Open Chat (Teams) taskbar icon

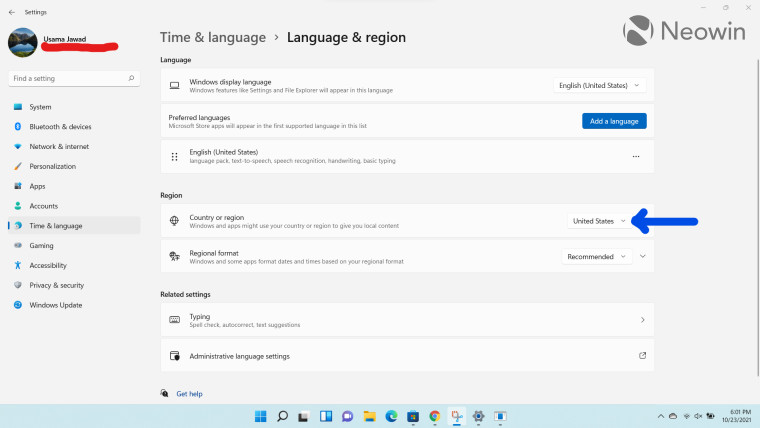point(348,416)
